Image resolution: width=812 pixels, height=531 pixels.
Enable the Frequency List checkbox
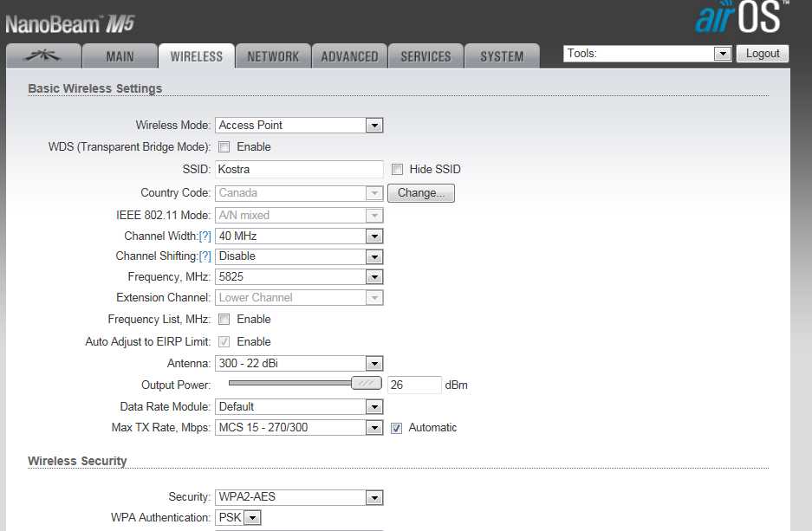(x=224, y=320)
